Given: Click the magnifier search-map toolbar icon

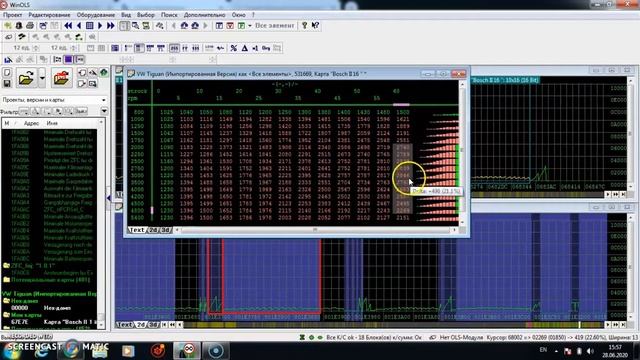Looking at the screenshot, I should tap(135, 26).
